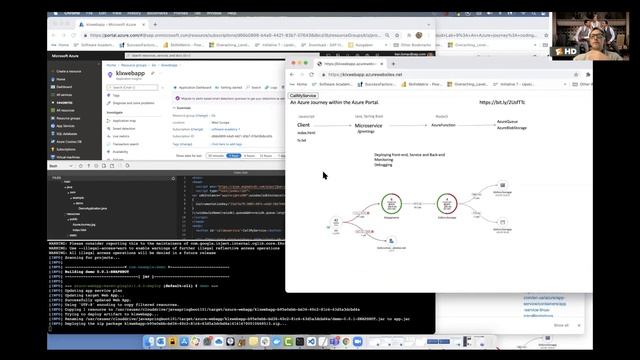Open Subscriptions in Azure sidebar
The width and height of the screenshot is (640, 360).
pyautogui.click(x=63, y=149)
